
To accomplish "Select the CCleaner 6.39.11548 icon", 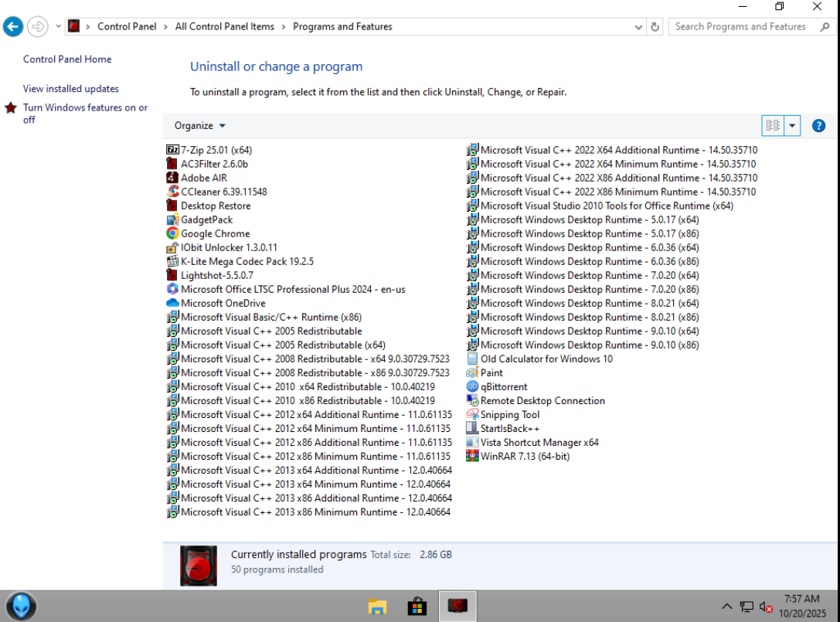I will [172, 192].
